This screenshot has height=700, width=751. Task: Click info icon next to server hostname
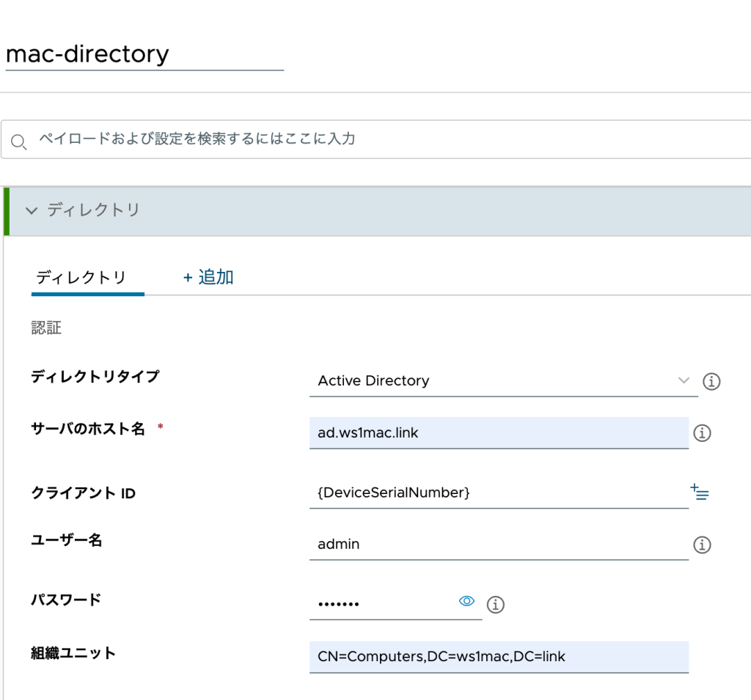point(702,433)
